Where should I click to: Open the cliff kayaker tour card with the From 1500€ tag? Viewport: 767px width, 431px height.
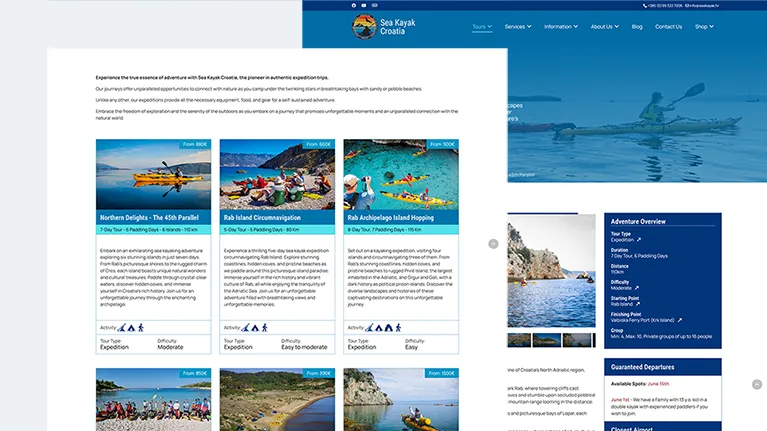point(401,400)
